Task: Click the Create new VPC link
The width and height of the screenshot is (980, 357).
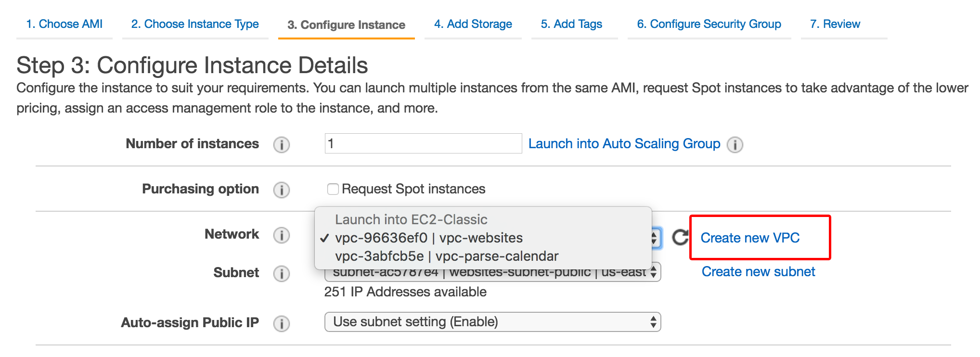Action: pyautogui.click(x=750, y=238)
